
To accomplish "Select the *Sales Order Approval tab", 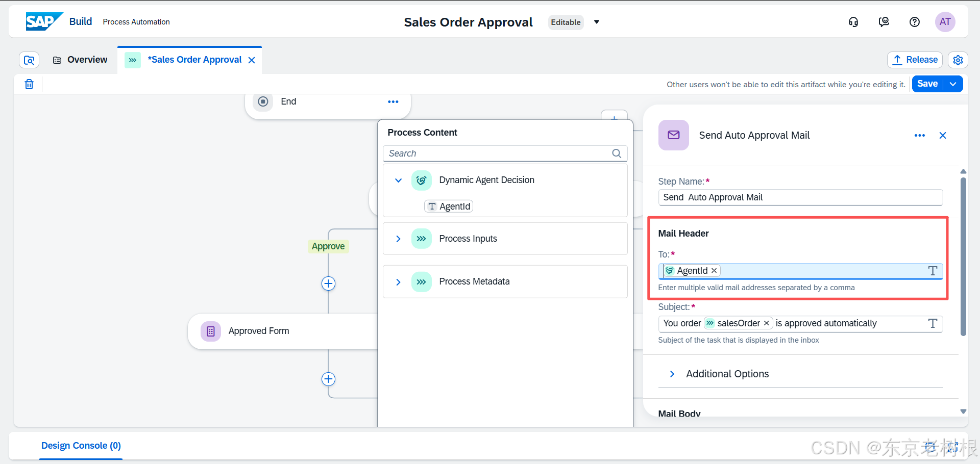I will pyautogui.click(x=194, y=60).
